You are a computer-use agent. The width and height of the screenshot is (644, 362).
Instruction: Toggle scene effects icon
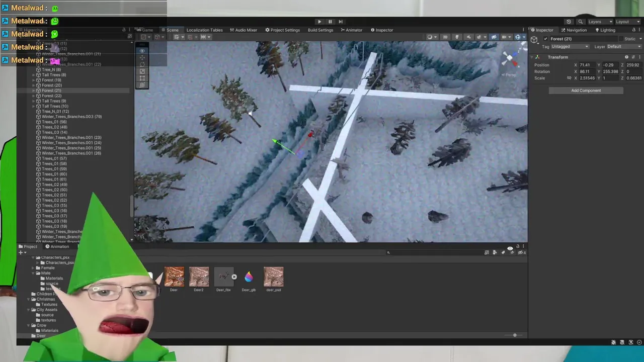480,37
